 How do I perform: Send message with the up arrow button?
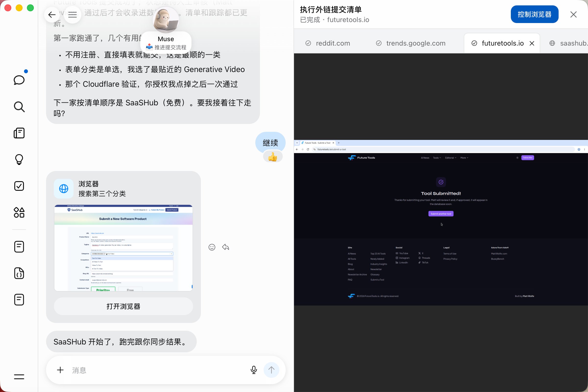click(x=271, y=370)
